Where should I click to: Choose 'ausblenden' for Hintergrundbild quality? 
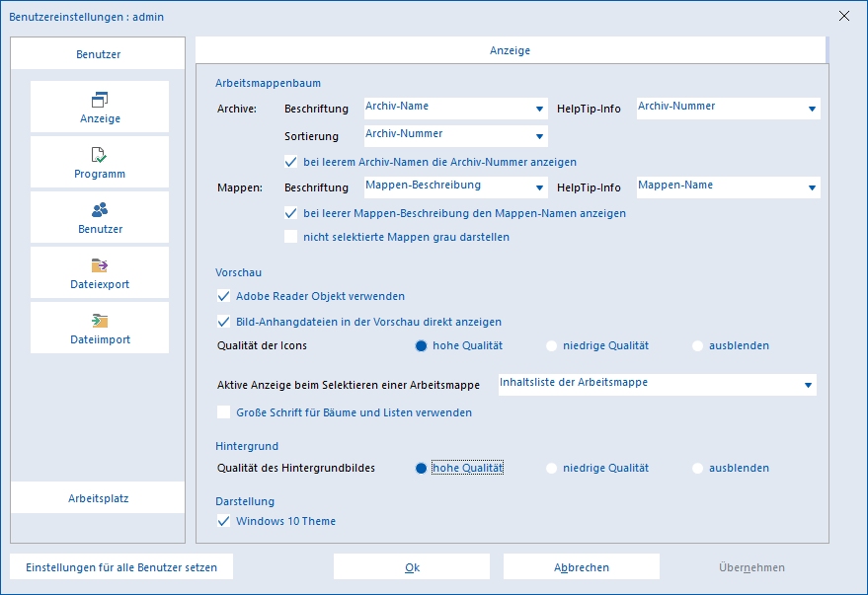[697, 468]
